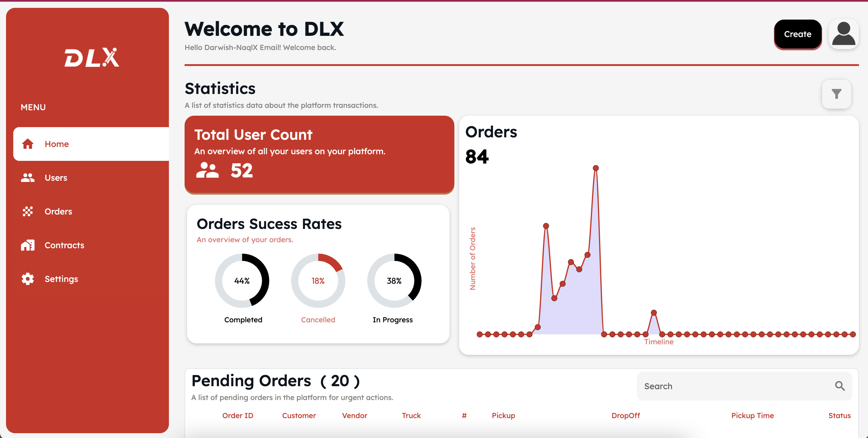Open the statistics filter funnel icon
The width and height of the screenshot is (868, 438).
tap(836, 94)
